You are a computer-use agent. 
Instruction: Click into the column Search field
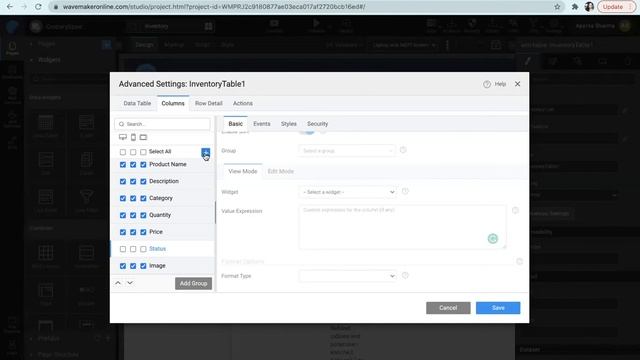click(162, 124)
